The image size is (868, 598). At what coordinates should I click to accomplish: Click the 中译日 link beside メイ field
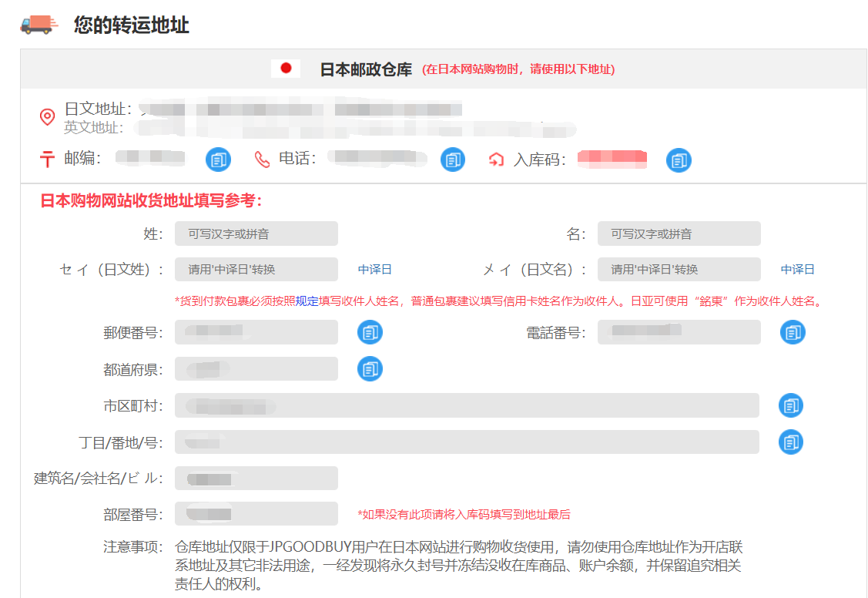798,270
